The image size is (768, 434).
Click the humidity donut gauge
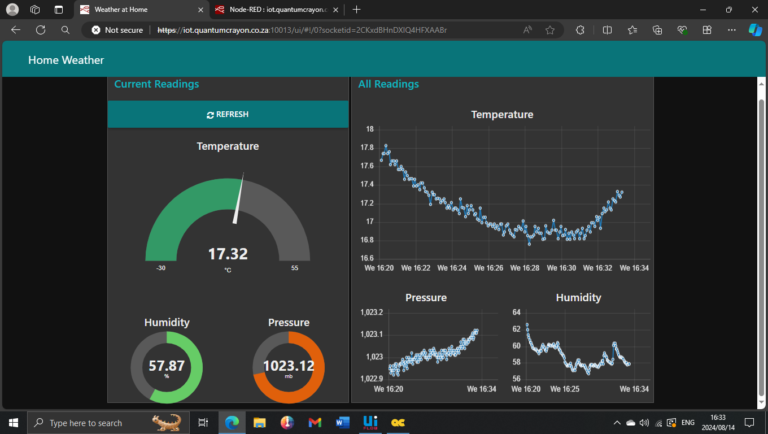pos(167,366)
